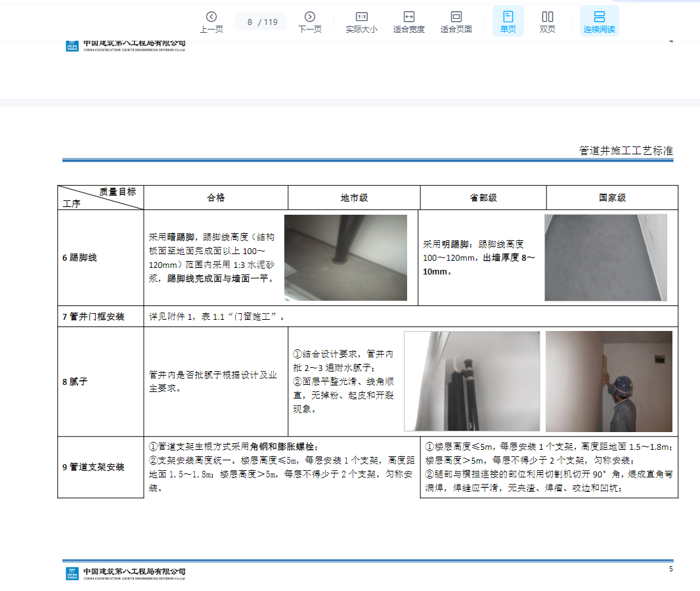
Task: Click the 地市级 column header
Action: (x=354, y=198)
